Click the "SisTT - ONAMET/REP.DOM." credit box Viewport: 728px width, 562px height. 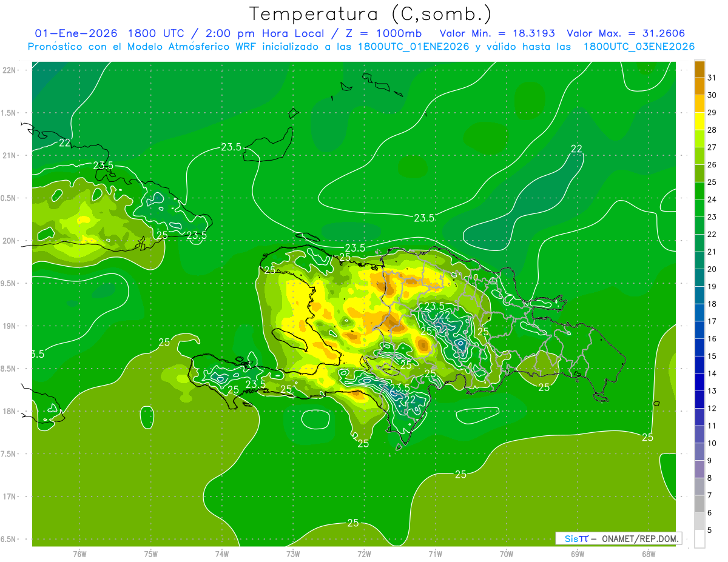(618, 538)
